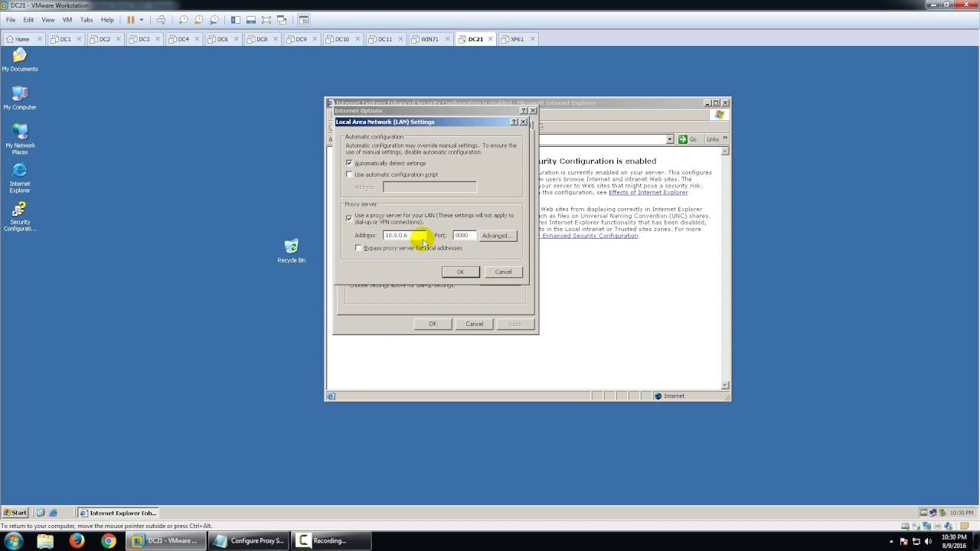
Task: Open the Internet Explorer address bar dropdown
Action: click(670, 139)
